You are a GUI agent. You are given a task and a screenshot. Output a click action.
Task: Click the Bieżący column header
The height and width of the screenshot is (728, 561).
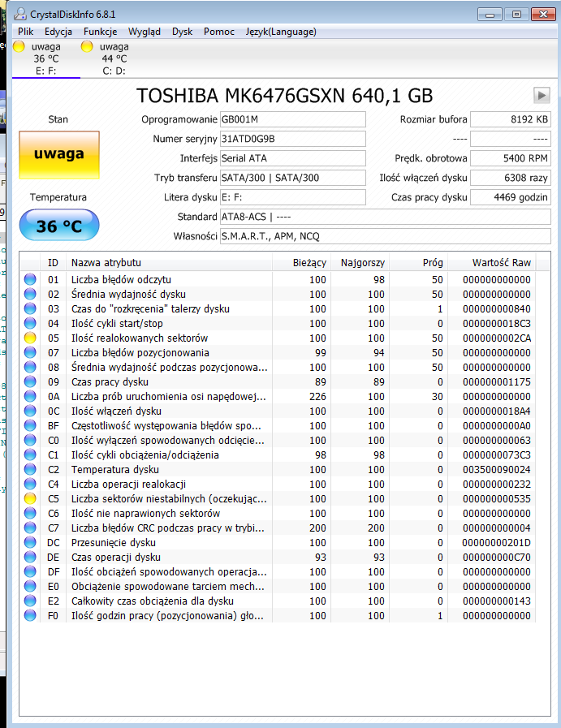click(301, 263)
